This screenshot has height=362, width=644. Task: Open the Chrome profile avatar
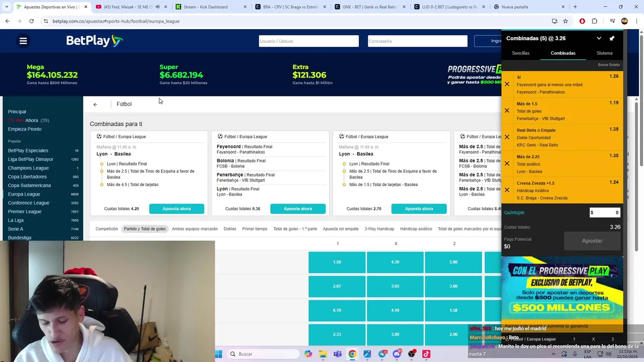click(624, 21)
